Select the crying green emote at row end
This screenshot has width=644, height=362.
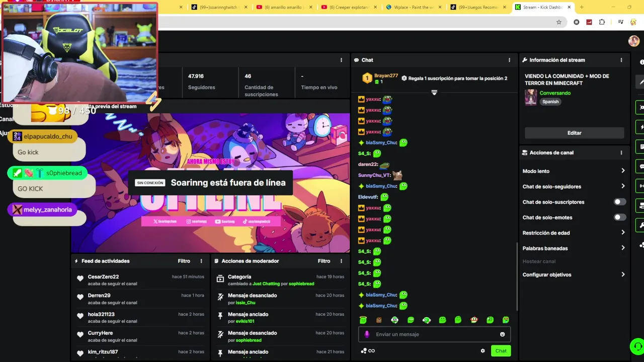506,320
